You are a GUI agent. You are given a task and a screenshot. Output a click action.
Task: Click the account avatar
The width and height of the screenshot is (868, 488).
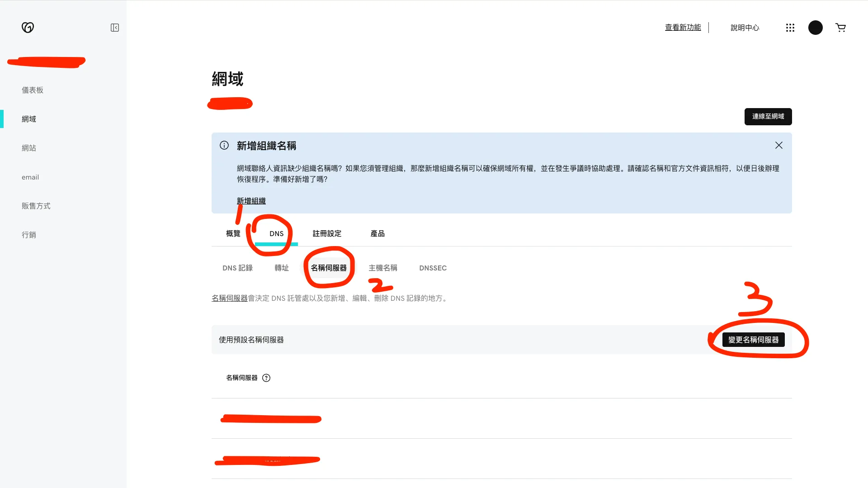click(815, 27)
